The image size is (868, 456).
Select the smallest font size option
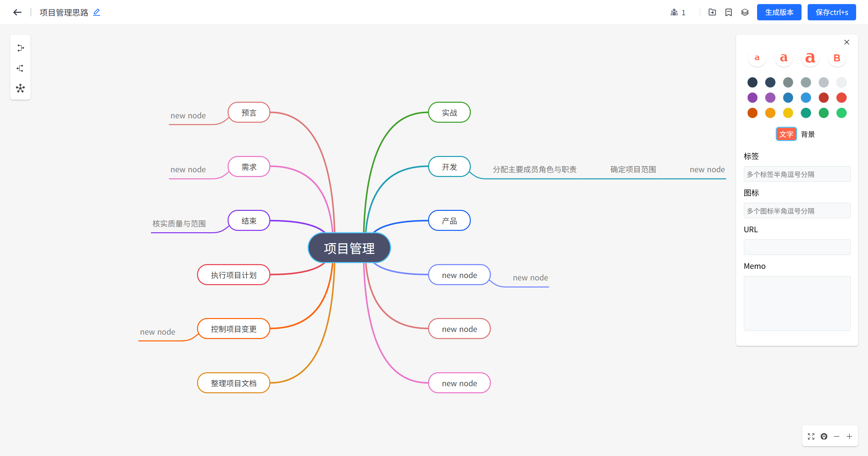[x=757, y=58]
